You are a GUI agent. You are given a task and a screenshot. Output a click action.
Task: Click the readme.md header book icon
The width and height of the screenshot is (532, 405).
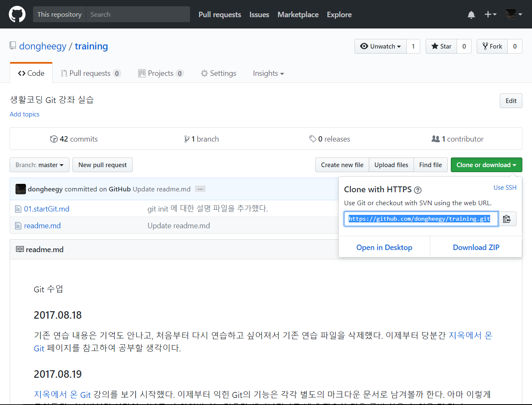tap(20, 249)
